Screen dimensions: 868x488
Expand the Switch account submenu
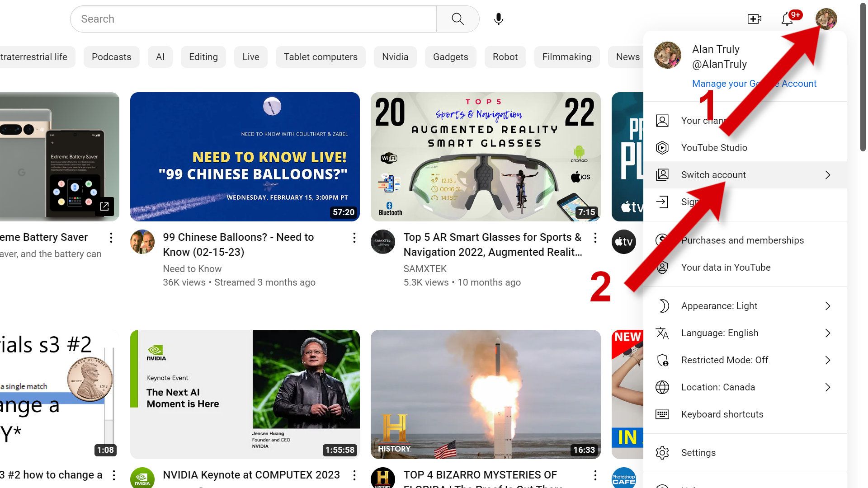pos(713,174)
